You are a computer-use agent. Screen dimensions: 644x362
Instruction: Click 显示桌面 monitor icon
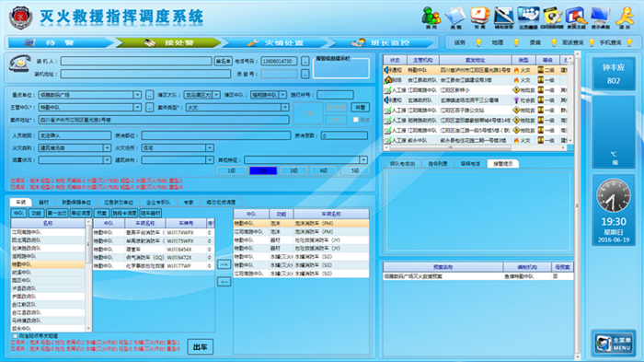[600, 17]
